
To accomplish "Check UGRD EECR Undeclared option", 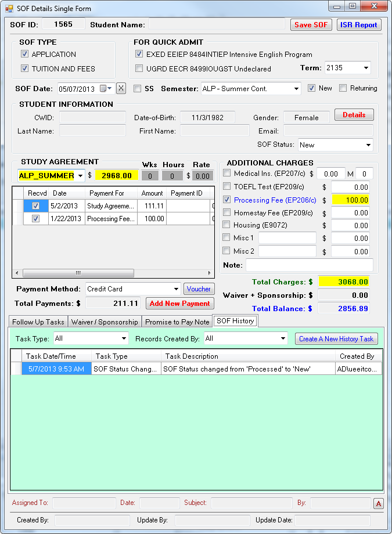I will 139,68.
